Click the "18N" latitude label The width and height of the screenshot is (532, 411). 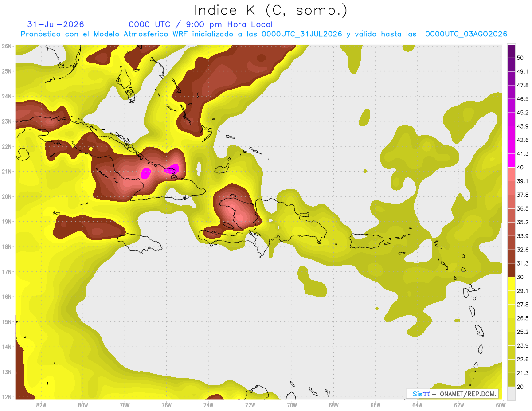click(7, 247)
